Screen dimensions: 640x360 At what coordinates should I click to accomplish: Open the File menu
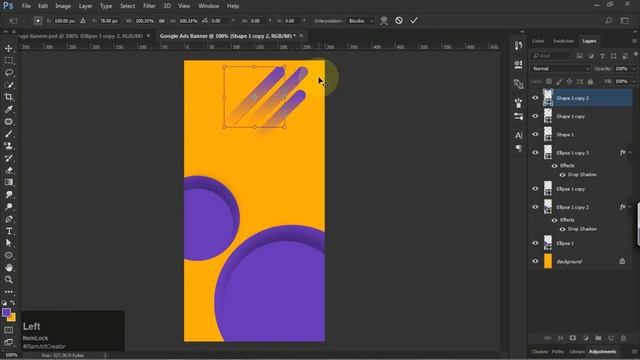pyautogui.click(x=26, y=6)
